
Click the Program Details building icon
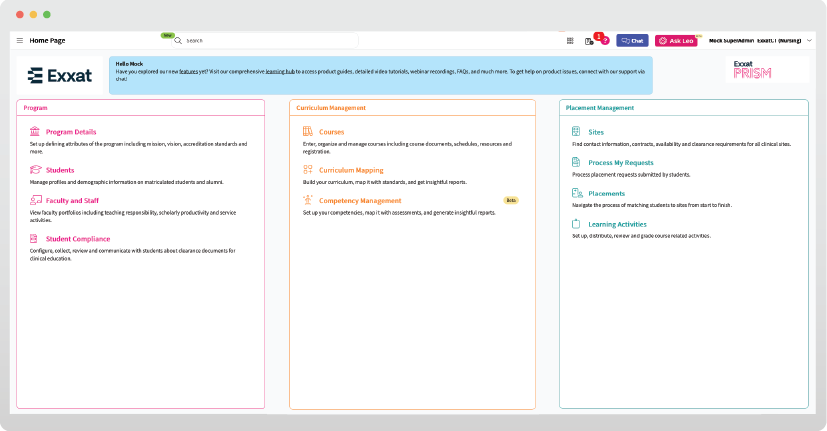35,131
